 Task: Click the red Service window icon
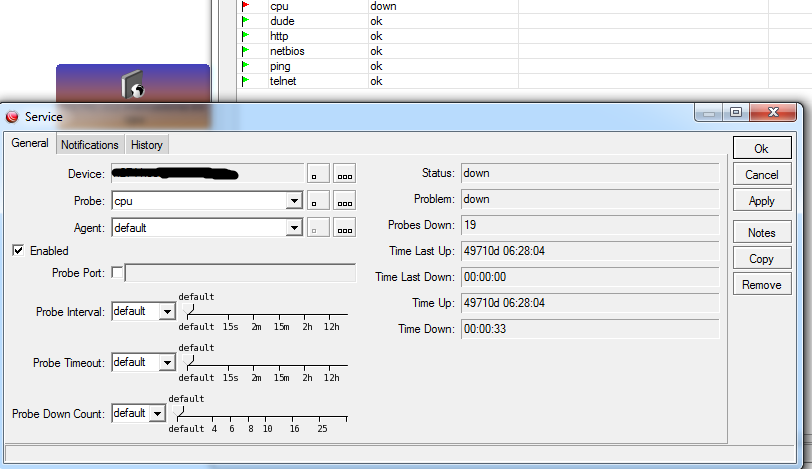pyautogui.click(x=12, y=117)
